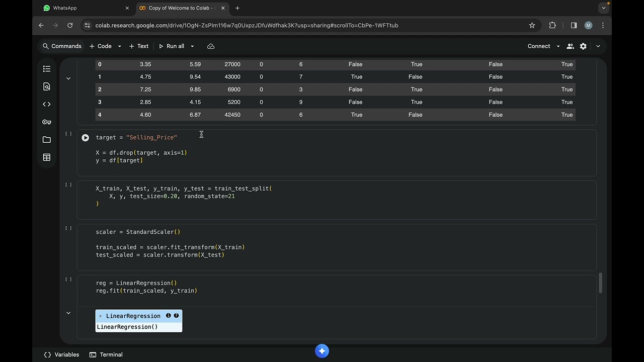Add a new Code cell
This screenshot has width=644, height=362.
(101, 46)
